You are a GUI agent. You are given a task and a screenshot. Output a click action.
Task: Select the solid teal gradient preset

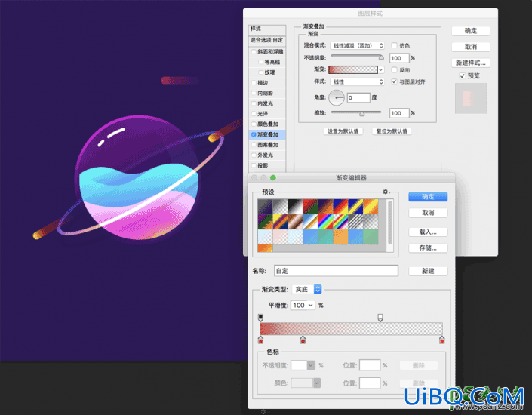[324, 236]
